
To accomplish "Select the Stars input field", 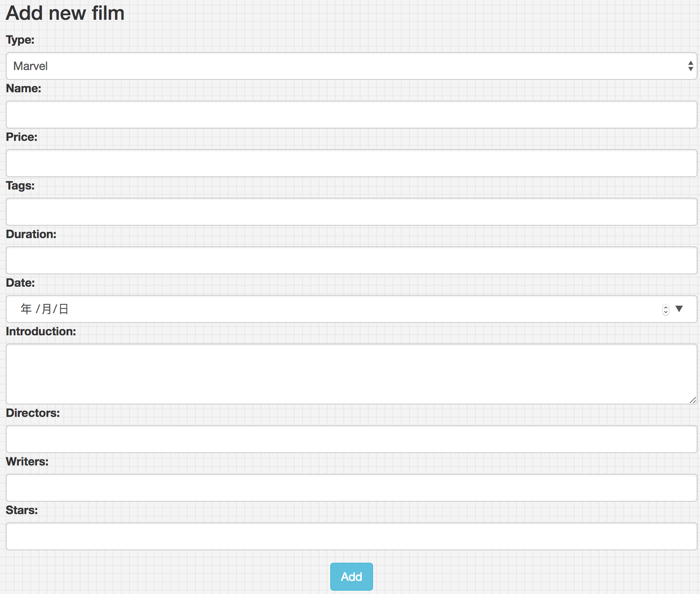I will click(x=351, y=536).
